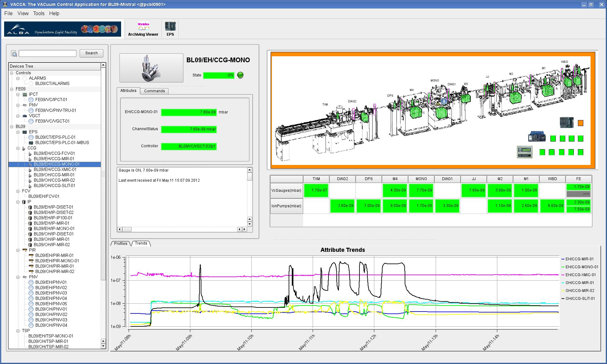
Task: Click the green State LED indicator
Action: point(240,75)
